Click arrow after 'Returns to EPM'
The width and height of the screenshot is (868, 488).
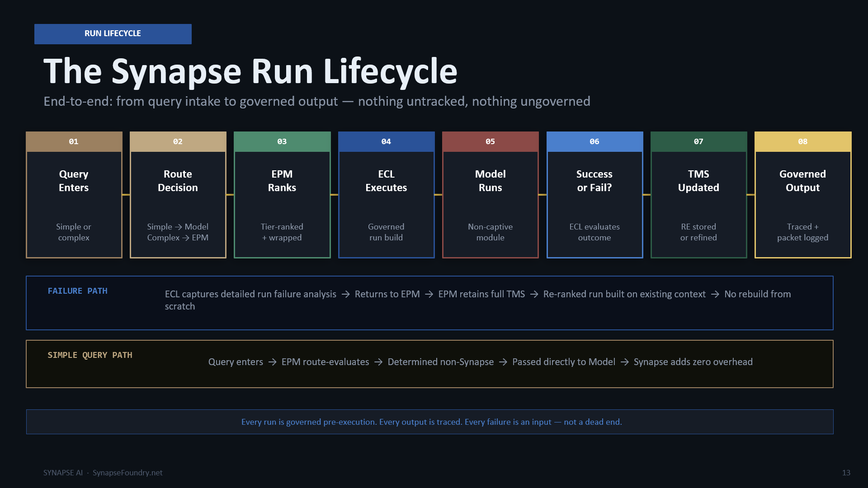pos(429,294)
